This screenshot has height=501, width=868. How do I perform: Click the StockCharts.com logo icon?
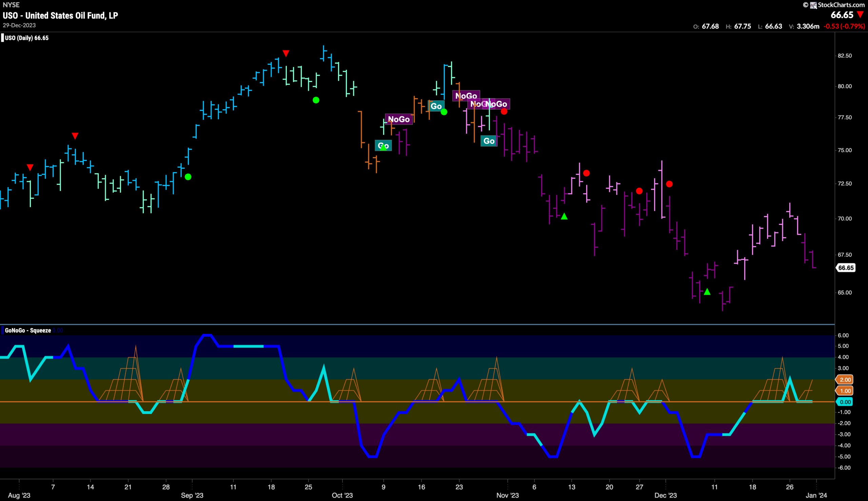(x=813, y=5)
